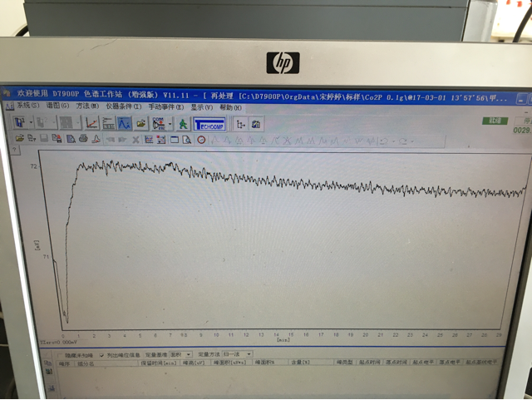
Task: Click the app icon left of 系统 menu
Action: pos(9,106)
